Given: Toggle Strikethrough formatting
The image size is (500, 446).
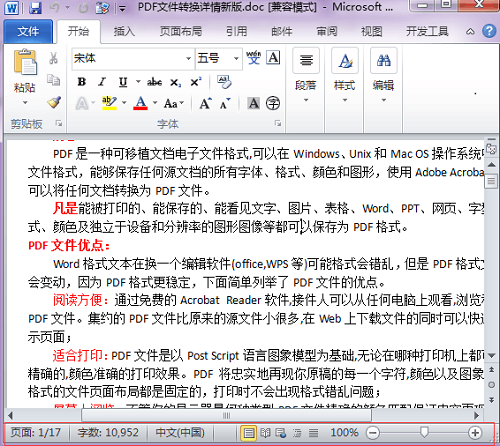Looking at the screenshot, I should click(x=154, y=82).
